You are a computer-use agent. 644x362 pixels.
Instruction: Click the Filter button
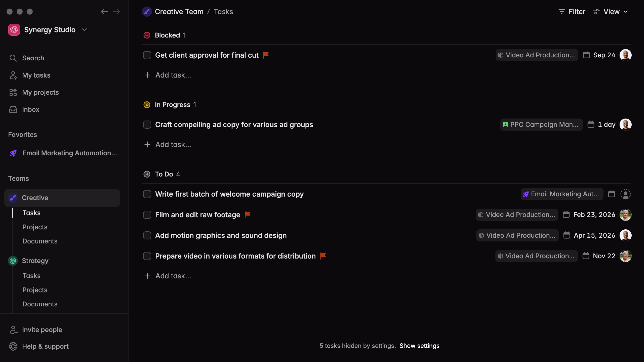[572, 12]
